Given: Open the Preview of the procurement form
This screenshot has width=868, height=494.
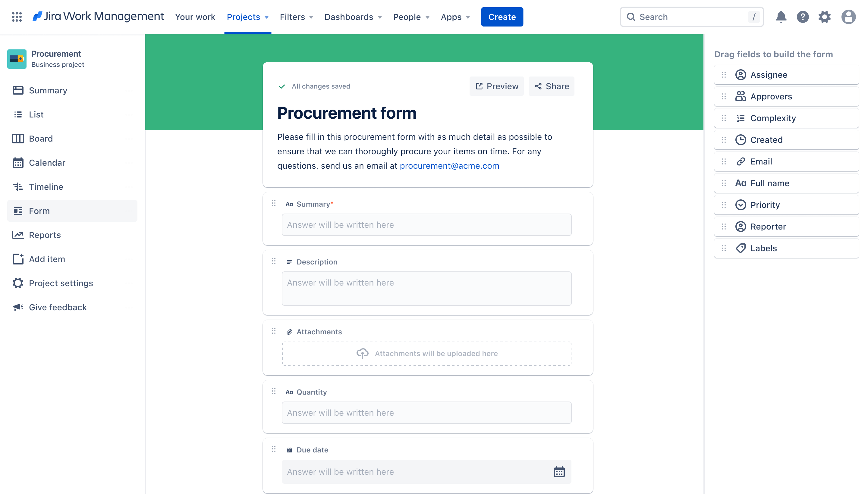Looking at the screenshot, I should 497,86.
